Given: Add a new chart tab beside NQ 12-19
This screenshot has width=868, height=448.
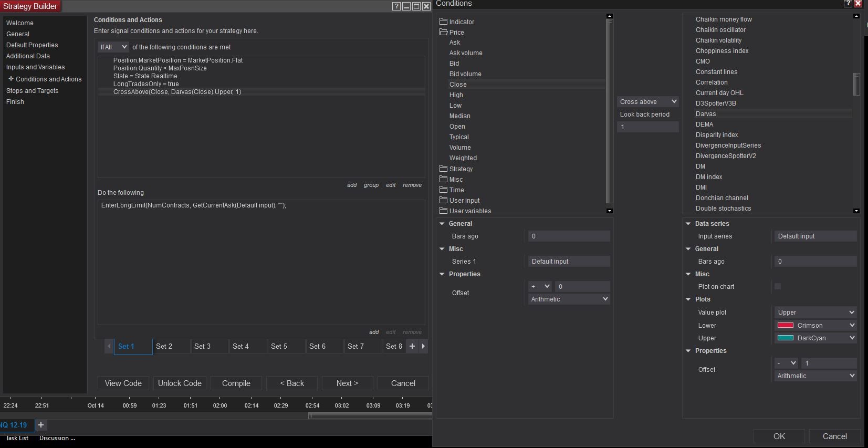Looking at the screenshot, I should coord(41,425).
